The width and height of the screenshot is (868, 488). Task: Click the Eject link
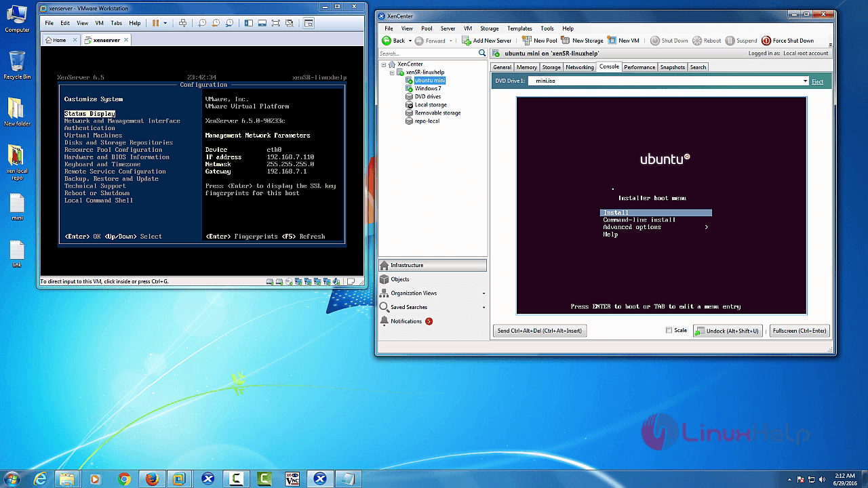pos(817,82)
